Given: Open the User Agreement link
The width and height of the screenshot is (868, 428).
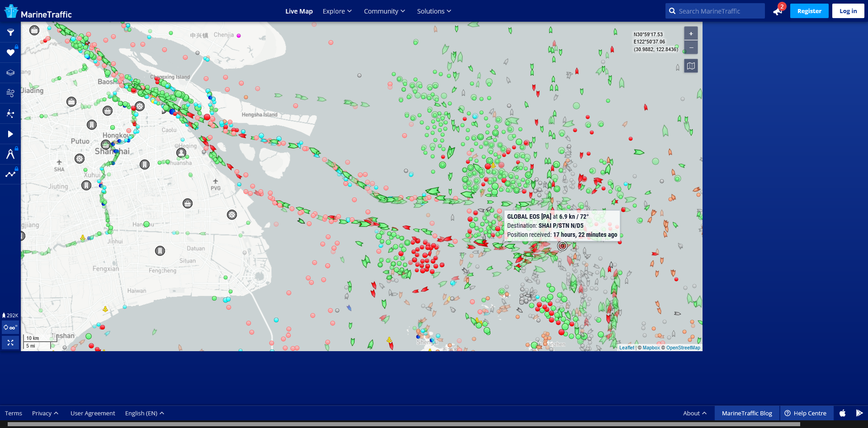Looking at the screenshot, I should coord(93,413).
